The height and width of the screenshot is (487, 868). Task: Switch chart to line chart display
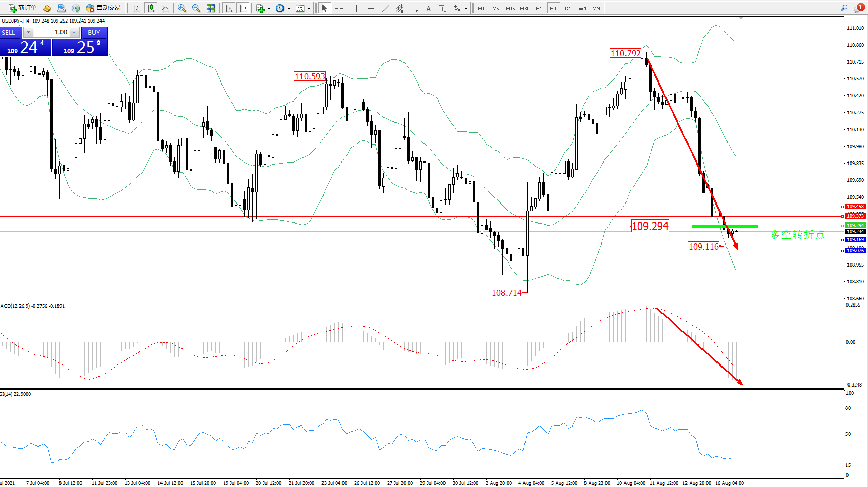click(165, 8)
